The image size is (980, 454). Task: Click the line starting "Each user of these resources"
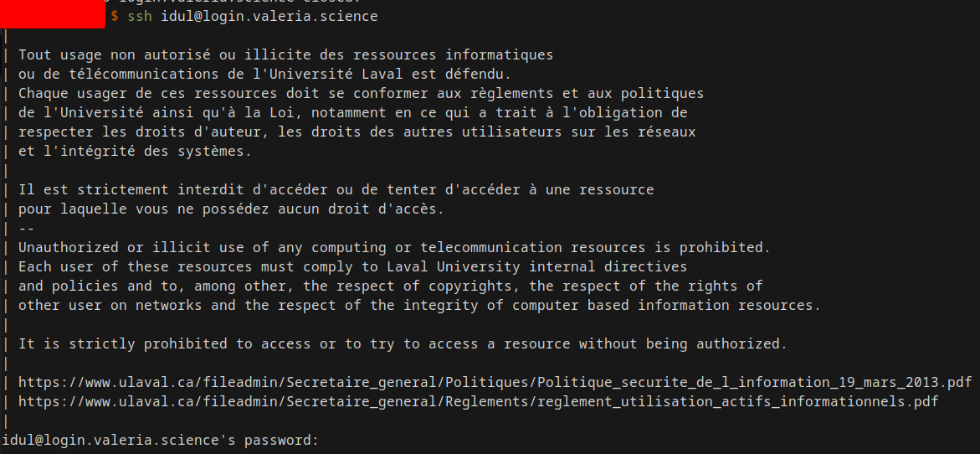pos(352,266)
